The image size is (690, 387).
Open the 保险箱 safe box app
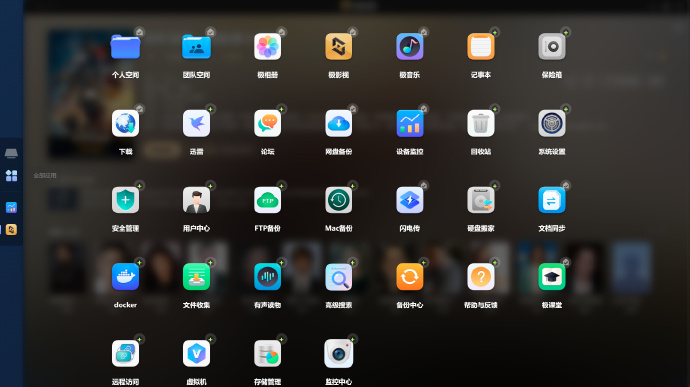point(552,47)
